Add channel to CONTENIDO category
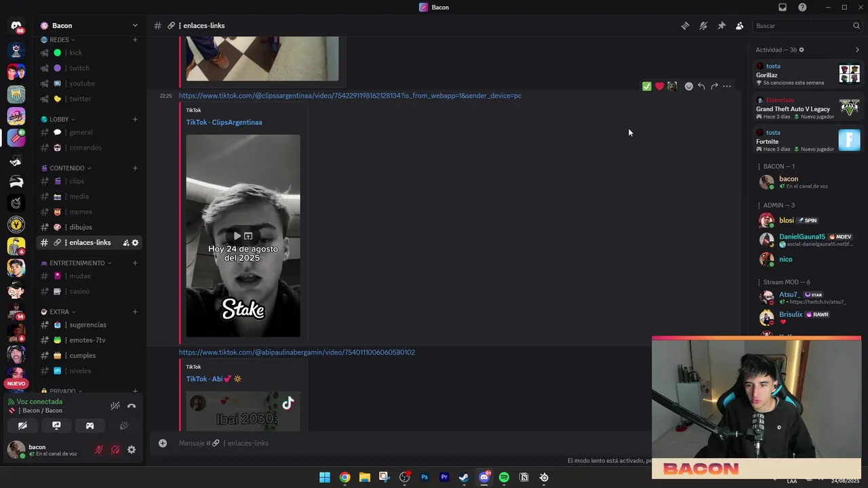The image size is (868, 488). point(135,168)
